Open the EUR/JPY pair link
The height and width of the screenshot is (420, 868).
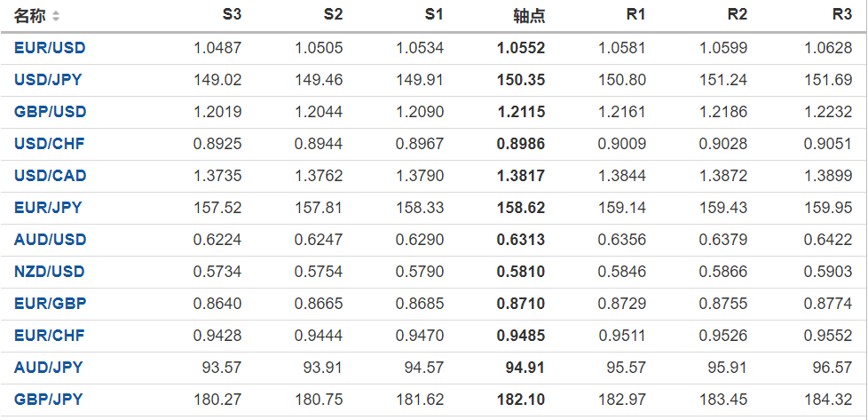(48, 208)
